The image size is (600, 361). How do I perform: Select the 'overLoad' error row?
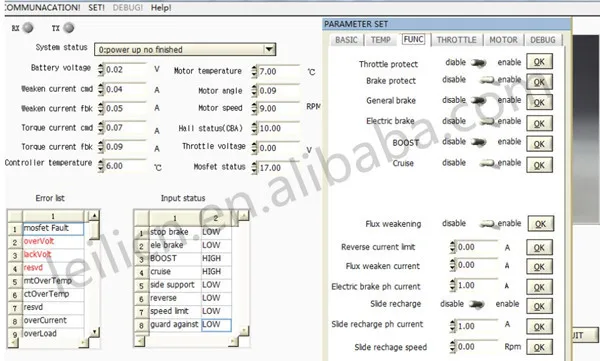(x=53, y=333)
